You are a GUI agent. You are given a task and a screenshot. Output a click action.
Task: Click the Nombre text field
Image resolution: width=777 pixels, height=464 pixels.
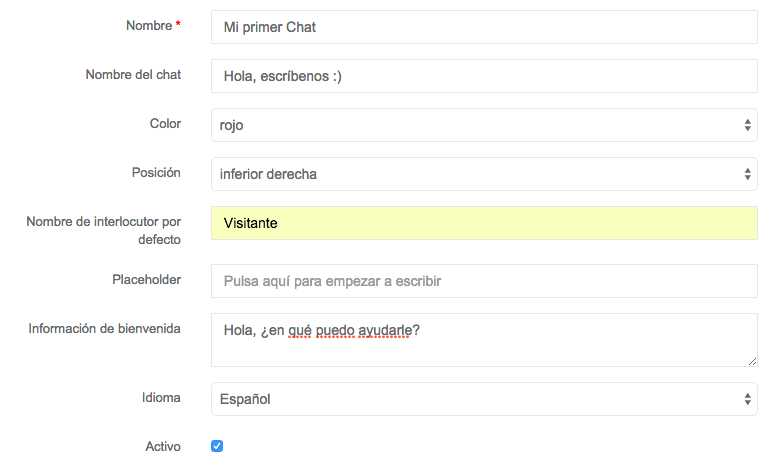[484, 27]
